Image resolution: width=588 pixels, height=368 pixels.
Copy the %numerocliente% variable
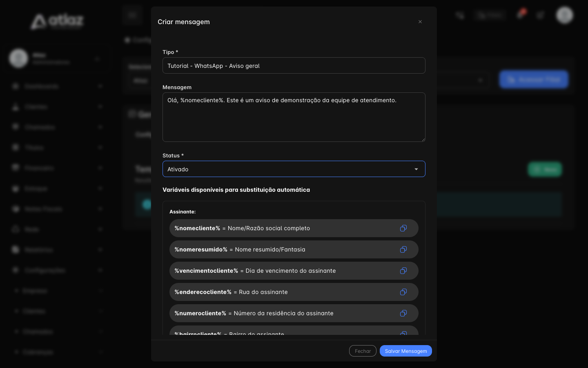tap(403, 313)
